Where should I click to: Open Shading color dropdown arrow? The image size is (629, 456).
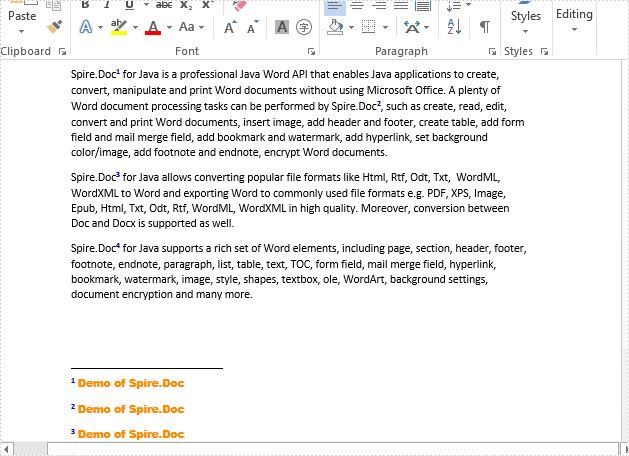pos(351,27)
